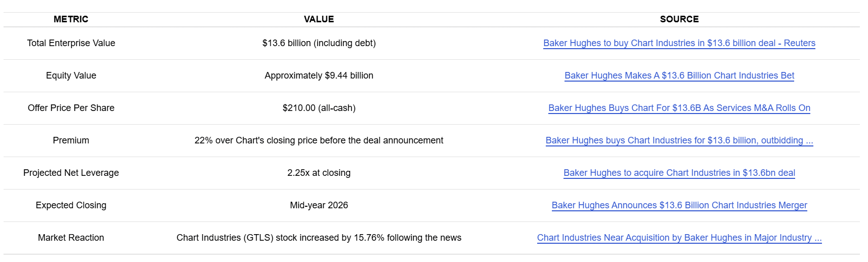Open 'Baker Hughes Announces $13.6 Billion Chart Industries Merger' link
Image resolution: width=868 pixels, height=262 pixels.
click(679, 205)
